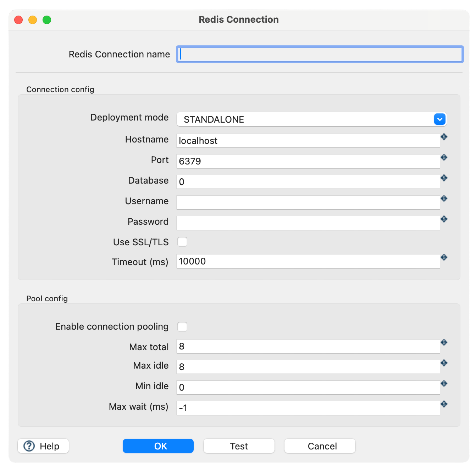Click the Max total input field

pyautogui.click(x=308, y=346)
